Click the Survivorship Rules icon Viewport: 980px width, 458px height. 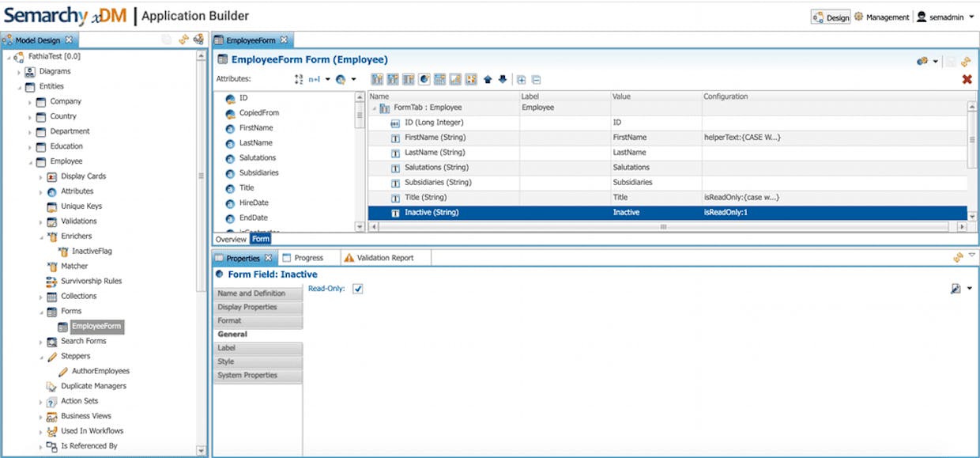coord(52,282)
